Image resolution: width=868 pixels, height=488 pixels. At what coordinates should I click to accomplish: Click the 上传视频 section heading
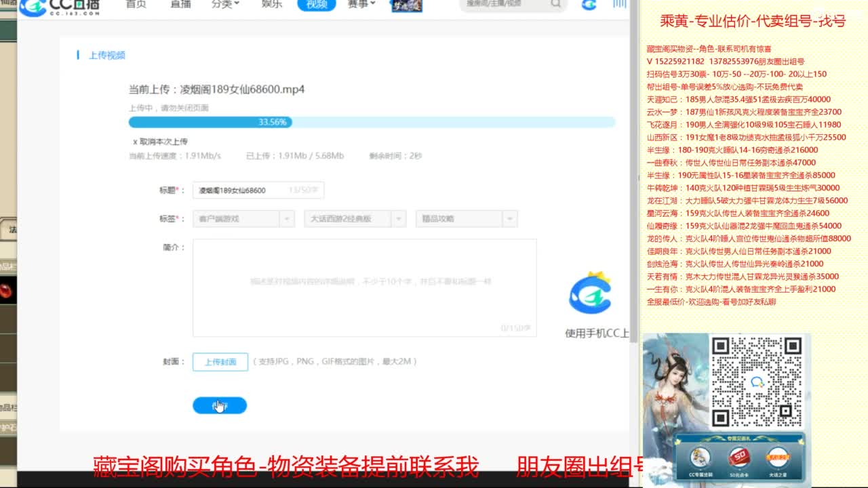107,56
